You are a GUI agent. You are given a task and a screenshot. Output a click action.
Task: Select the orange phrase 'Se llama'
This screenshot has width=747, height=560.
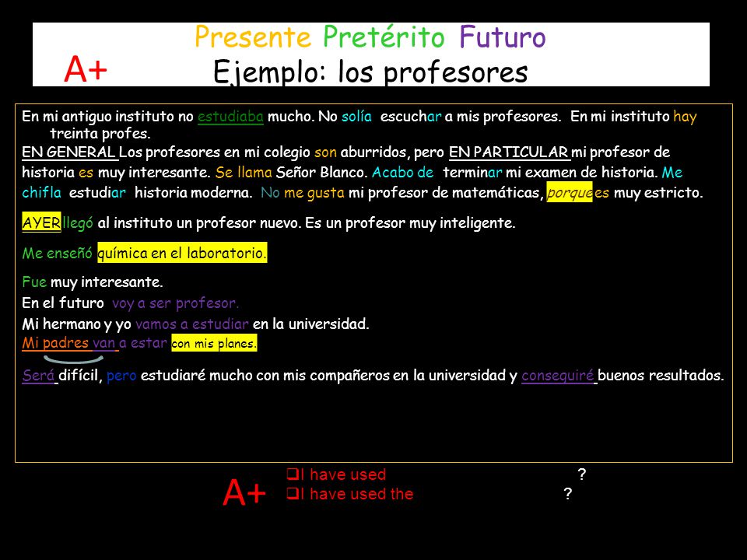[x=244, y=172]
